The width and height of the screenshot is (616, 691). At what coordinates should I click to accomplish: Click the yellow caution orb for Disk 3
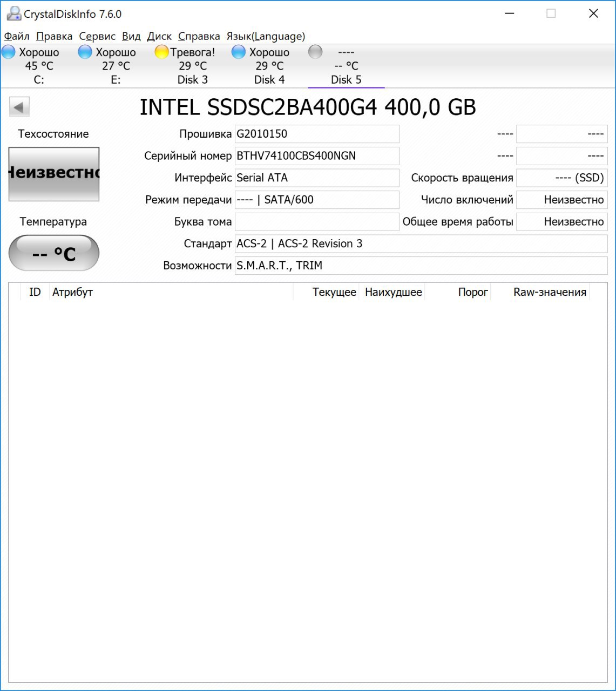(162, 52)
